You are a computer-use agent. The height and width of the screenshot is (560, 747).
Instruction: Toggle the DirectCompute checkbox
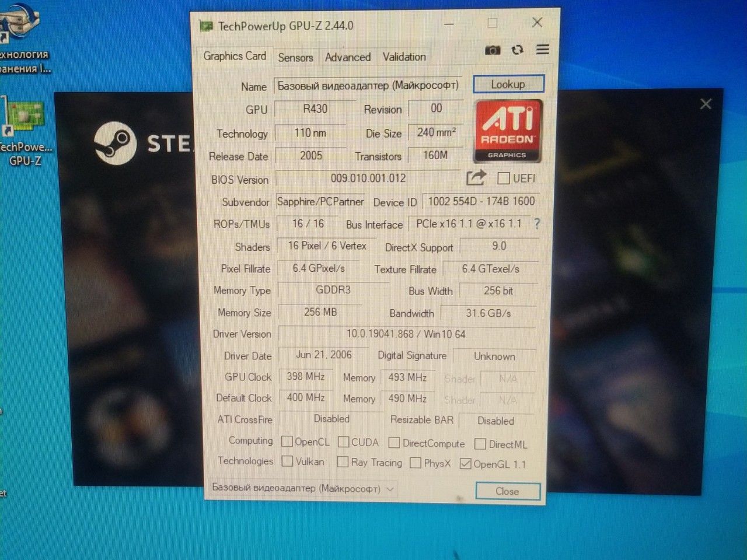click(395, 443)
